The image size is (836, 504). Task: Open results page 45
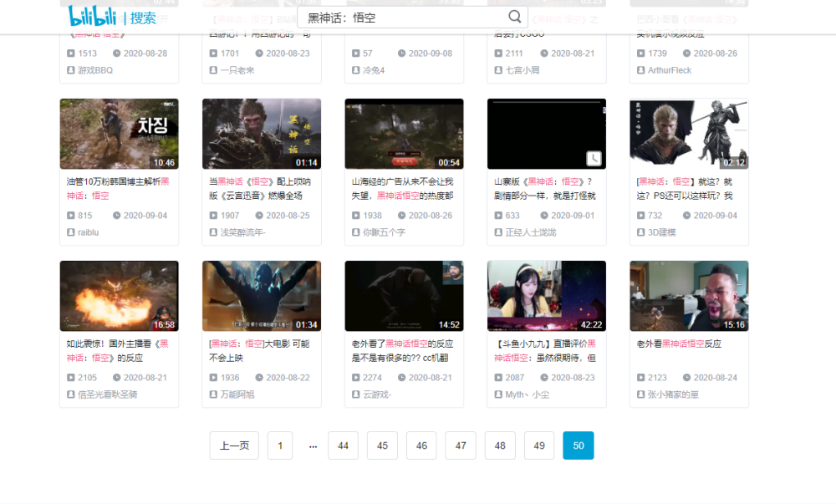[x=382, y=445]
